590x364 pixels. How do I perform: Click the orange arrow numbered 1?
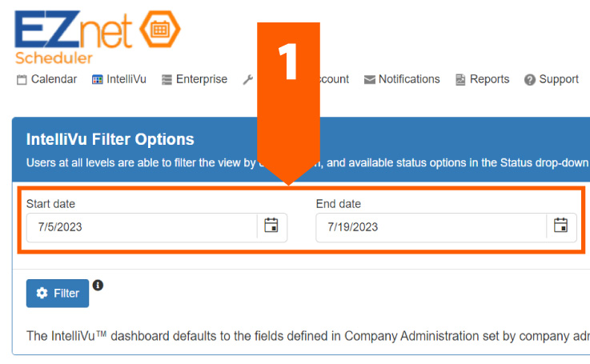coord(288,96)
